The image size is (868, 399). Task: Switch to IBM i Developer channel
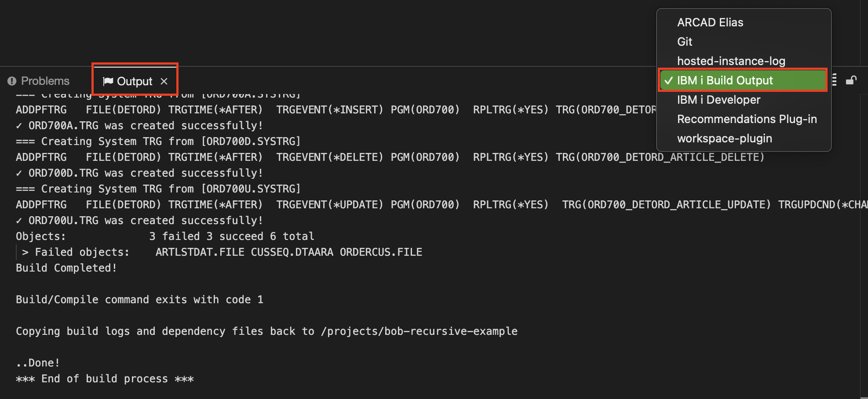(718, 99)
